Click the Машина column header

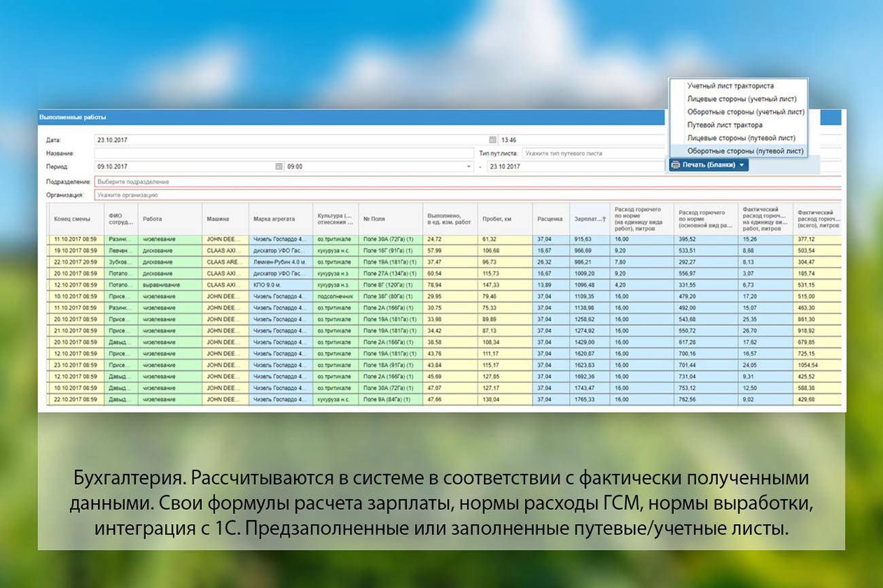click(x=218, y=219)
